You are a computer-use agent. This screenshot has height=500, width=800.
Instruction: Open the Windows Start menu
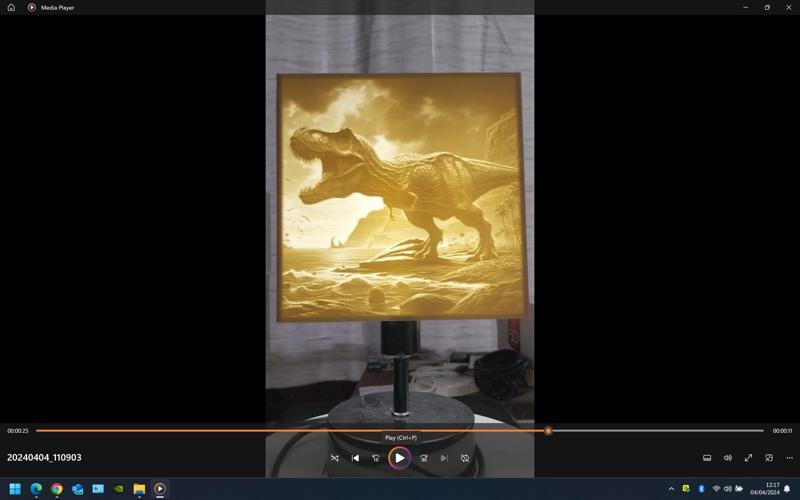15,489
